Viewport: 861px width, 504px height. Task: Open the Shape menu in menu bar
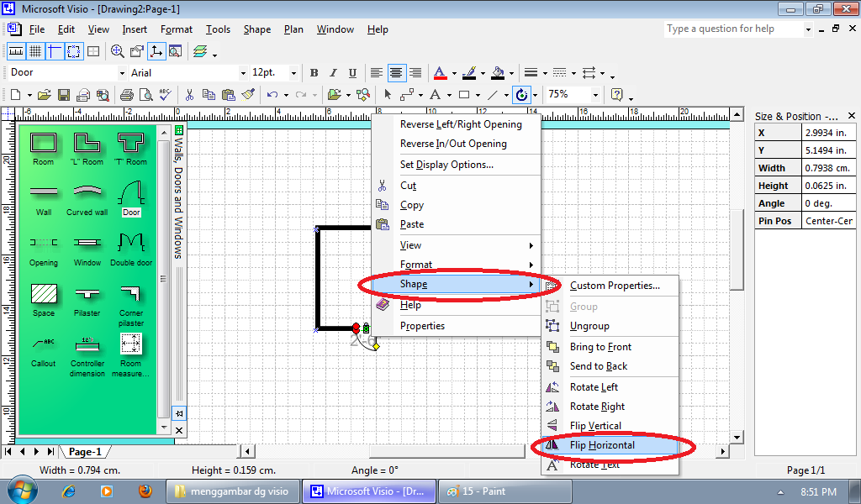click(x=257, y=29)
